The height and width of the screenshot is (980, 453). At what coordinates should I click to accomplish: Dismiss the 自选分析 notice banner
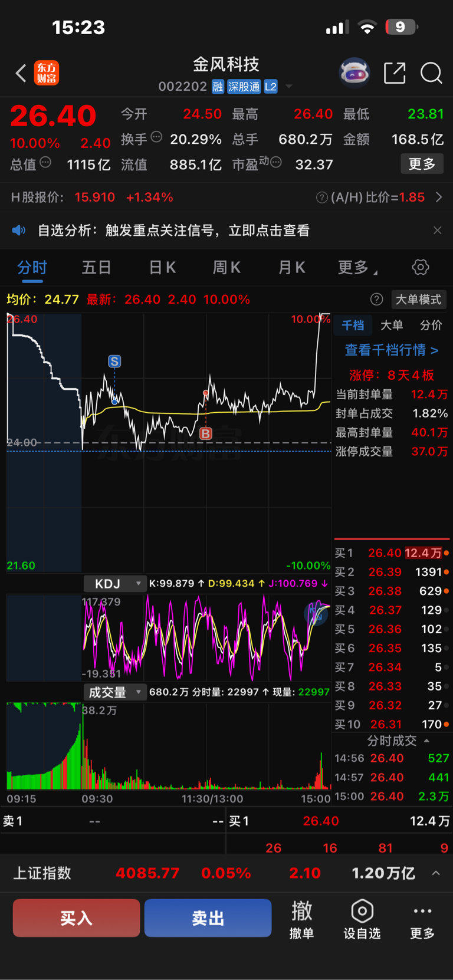tap(437, 230)
